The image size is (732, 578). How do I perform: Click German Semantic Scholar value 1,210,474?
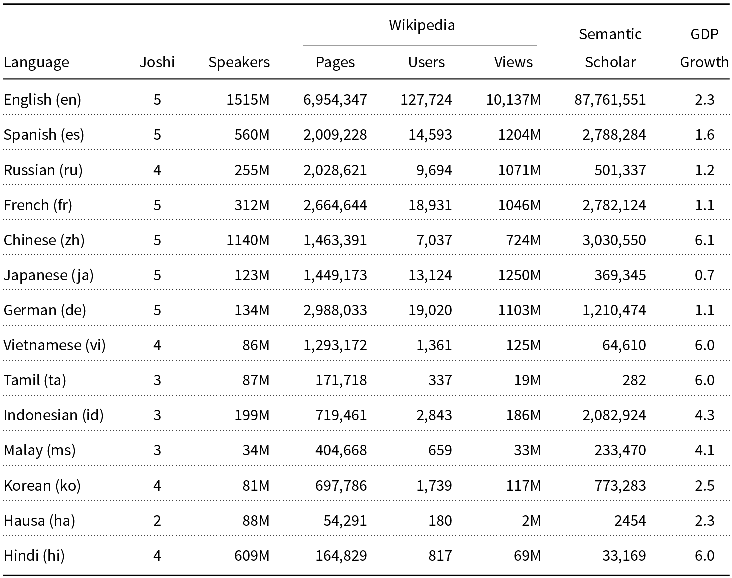tap(614, 310)
